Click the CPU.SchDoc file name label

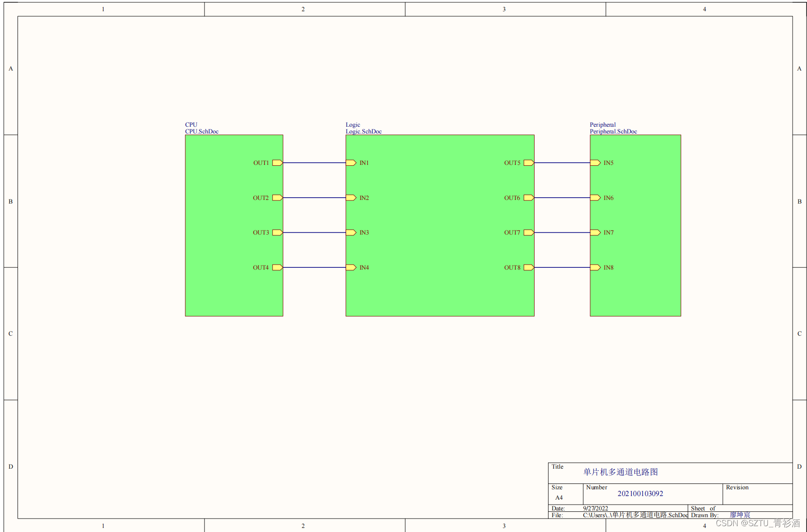point(202,132)
